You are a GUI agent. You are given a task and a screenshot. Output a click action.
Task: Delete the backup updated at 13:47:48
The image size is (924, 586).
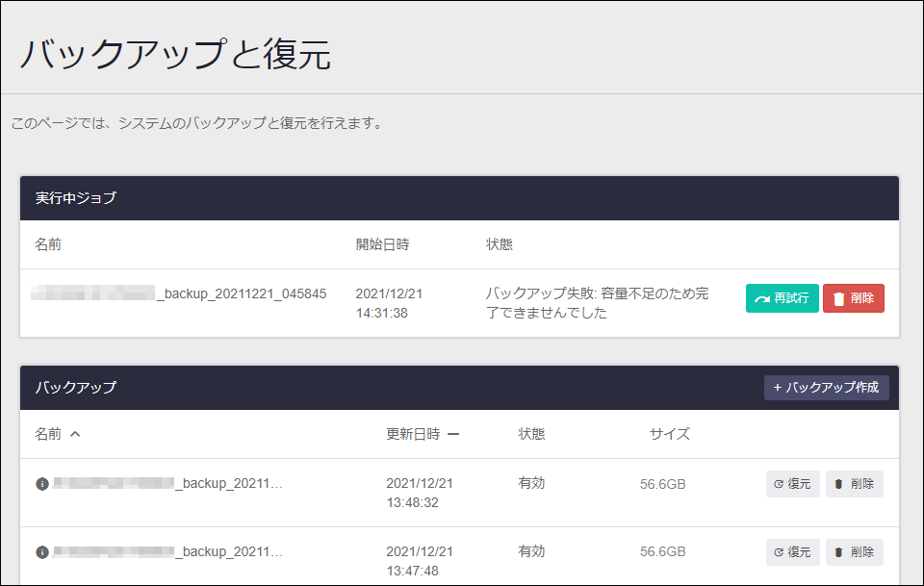tap(854, 552)
